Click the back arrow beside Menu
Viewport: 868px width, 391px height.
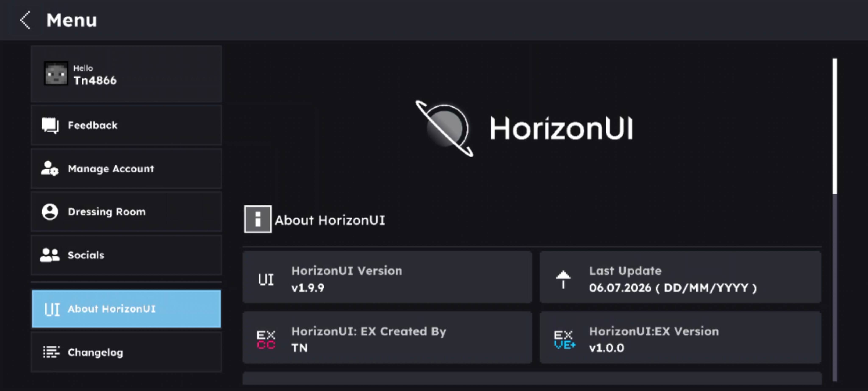(x=25, y=20)
